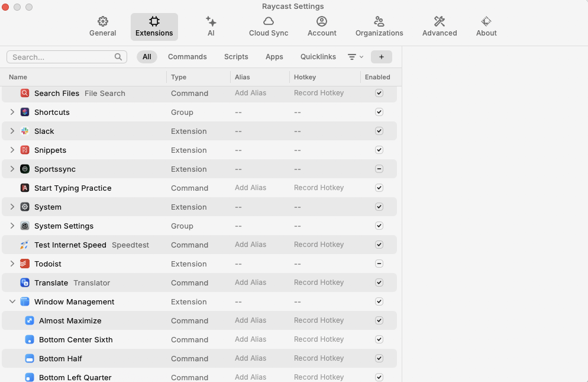Collapse the Window Management extension

tap(12, 301)
